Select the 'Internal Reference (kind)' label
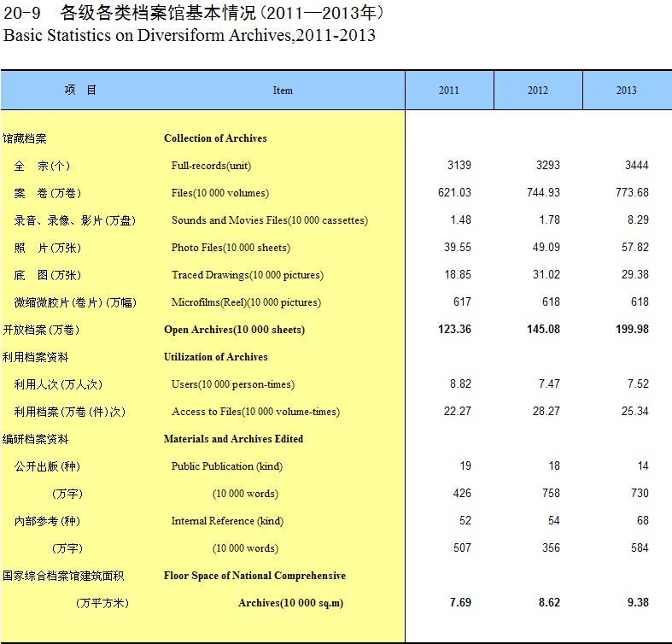 tap(226, 521)
